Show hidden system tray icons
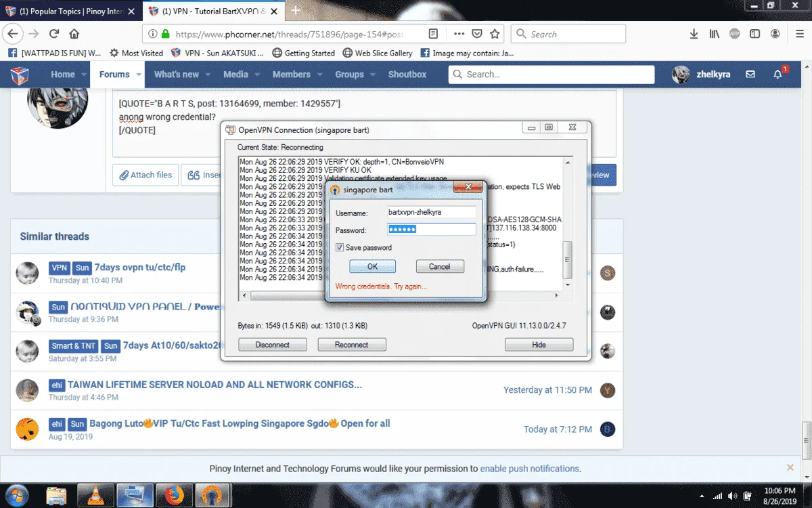The width and height of the screenshot is (812, 508). [x=701, y=496]
